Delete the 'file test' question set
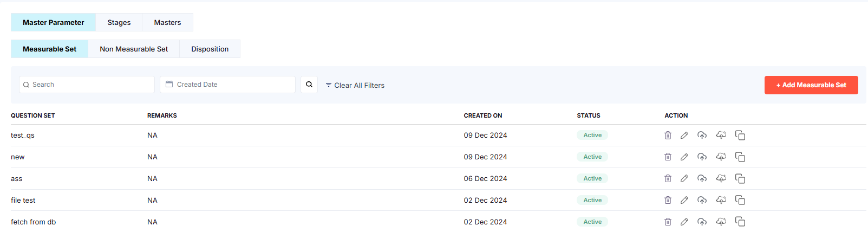Image resolution: width=868 pixels, height=232 pixels. 668,201
